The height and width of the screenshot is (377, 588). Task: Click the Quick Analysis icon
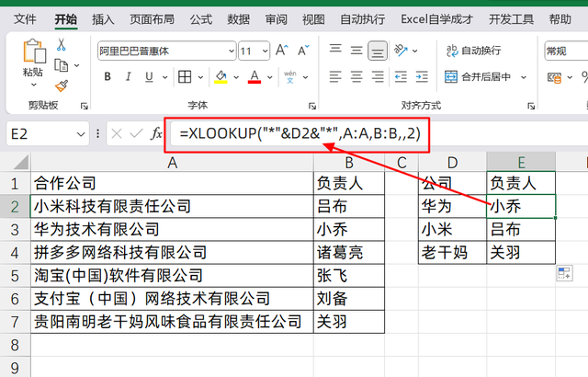pyautogui.click(x=564, y=273)
